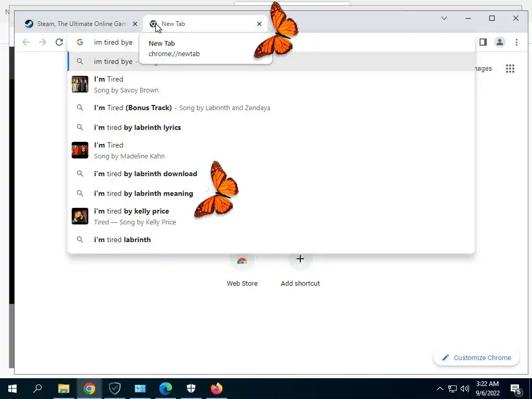
Task: Click Savoy Brown album thumbnail
Action: [80, 84]
